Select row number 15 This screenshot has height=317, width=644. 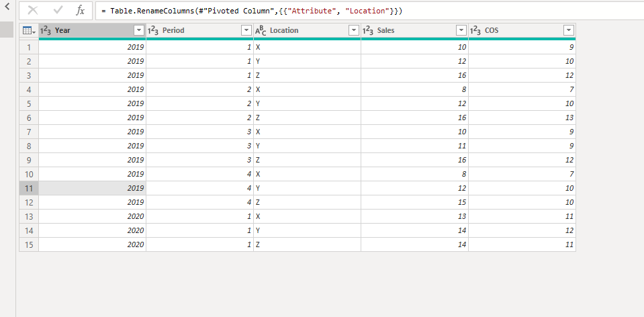(x=29, y=244)
